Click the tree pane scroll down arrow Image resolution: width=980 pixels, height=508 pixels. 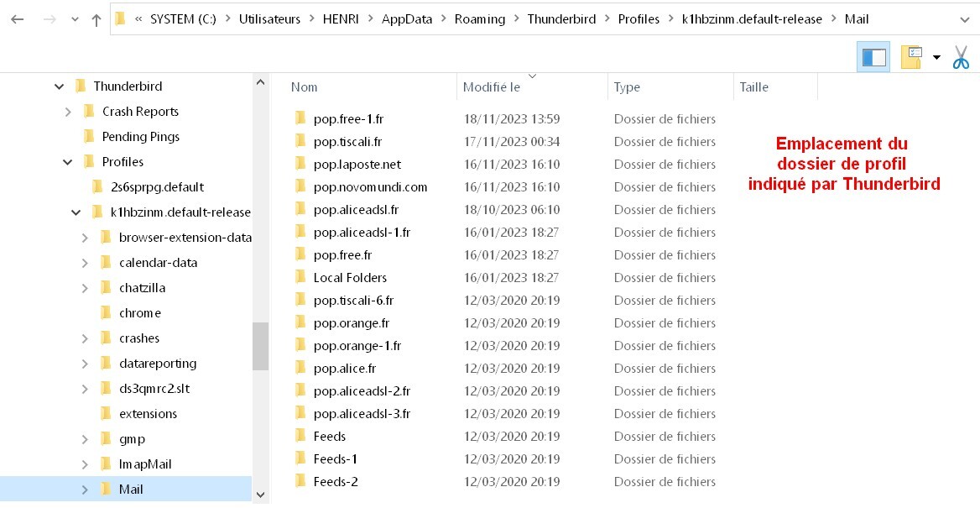tap(261, 495)
